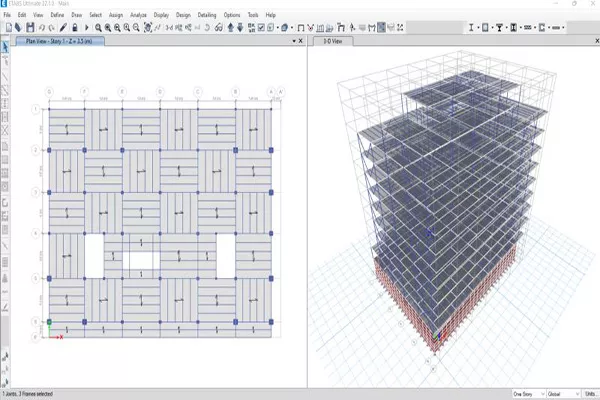600x400 pixels.
Task: Click the left slab opening in plan
Action: coord(93,255)
